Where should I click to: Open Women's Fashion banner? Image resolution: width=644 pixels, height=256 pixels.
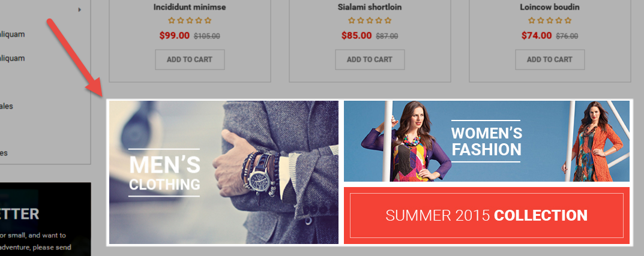click(x=487, y=141)
